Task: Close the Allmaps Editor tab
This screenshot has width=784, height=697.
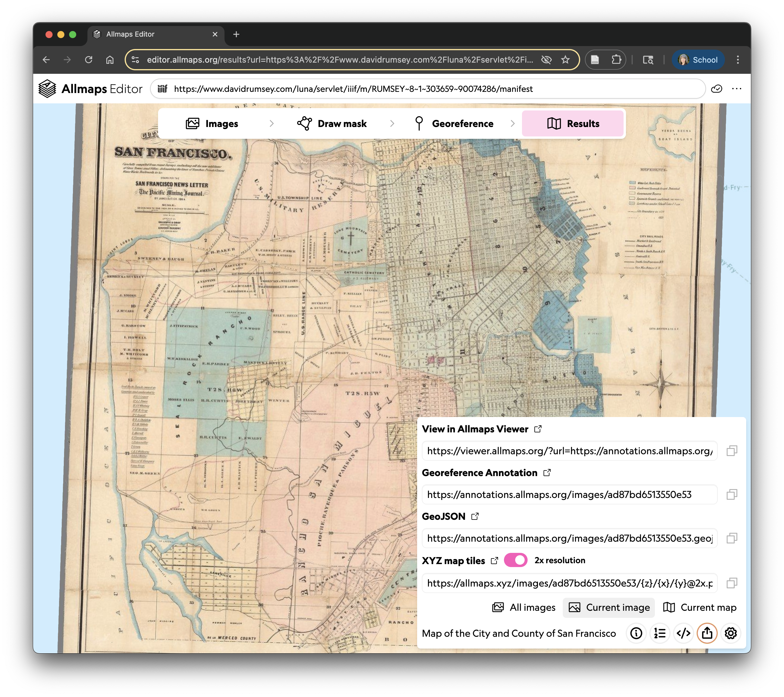Action: click(x=215, y=35)
